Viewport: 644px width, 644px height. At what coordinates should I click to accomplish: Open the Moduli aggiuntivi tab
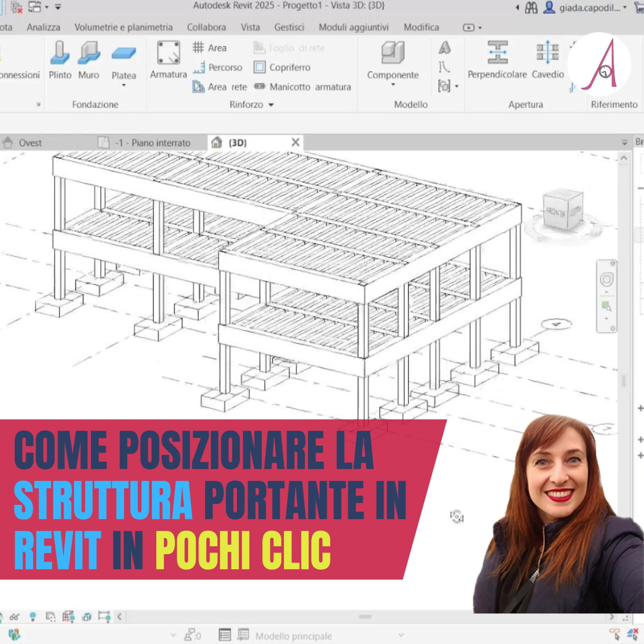click(x=354, y=27)
